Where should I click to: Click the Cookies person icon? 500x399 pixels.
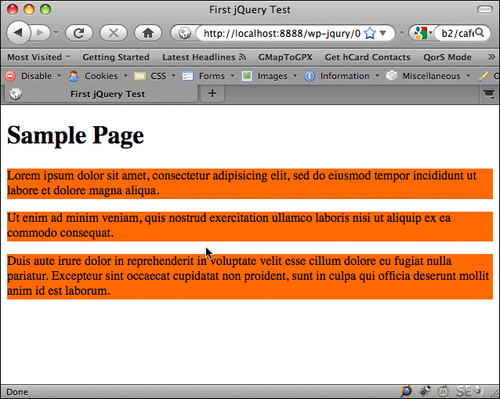pos(74,76)
